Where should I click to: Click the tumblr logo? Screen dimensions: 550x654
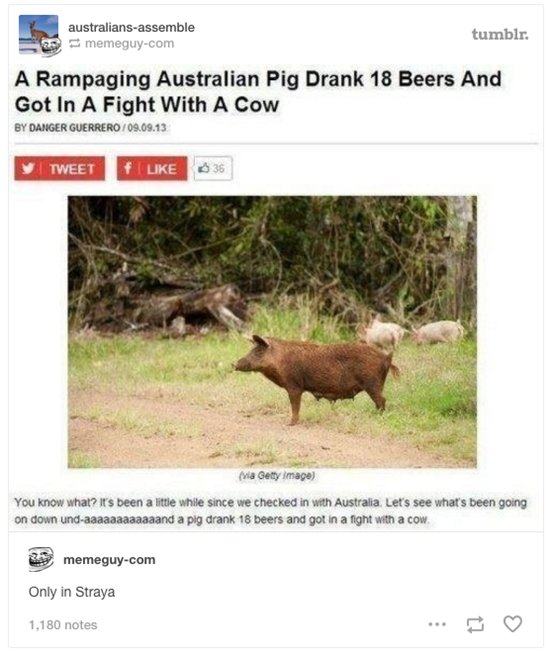[x=500, y=34]
